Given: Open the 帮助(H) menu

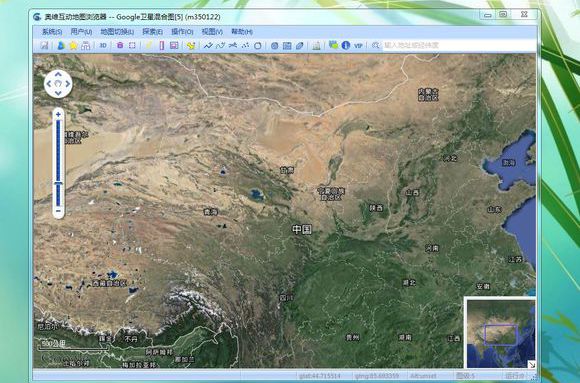Looking at the screenshot, I should [242, 32].
